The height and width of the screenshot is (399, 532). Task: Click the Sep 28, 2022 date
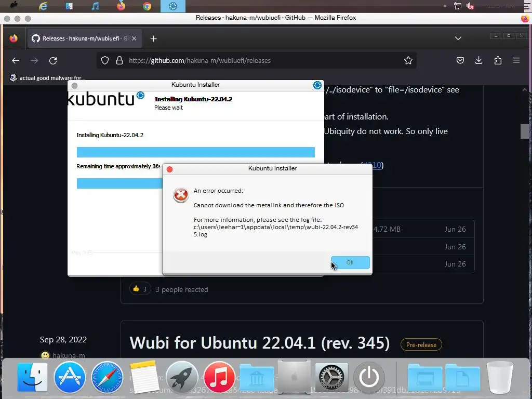coord(63,340)
